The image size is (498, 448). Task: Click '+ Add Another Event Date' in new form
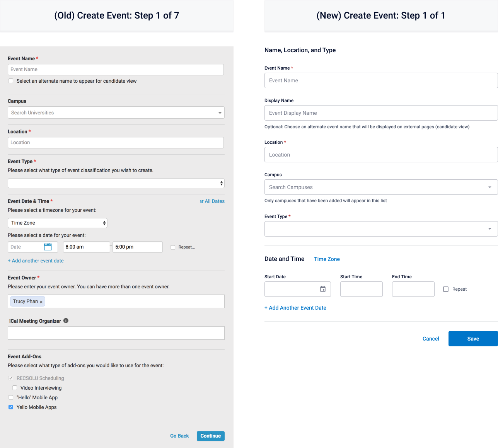pos(295,308)
